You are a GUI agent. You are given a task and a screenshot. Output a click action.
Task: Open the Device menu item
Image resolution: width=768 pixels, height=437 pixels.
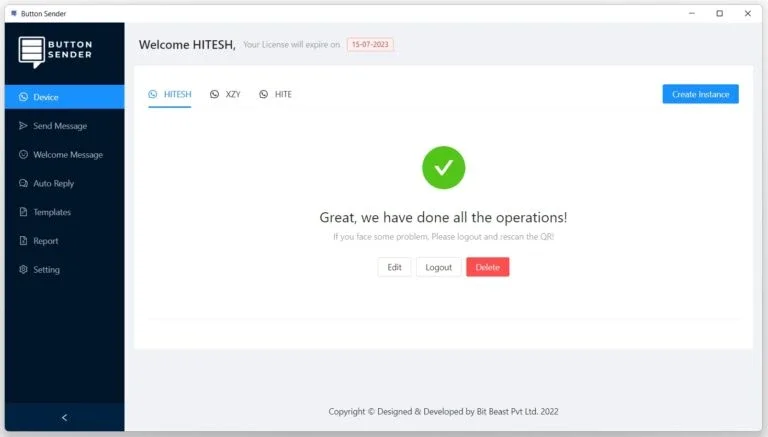65,97
